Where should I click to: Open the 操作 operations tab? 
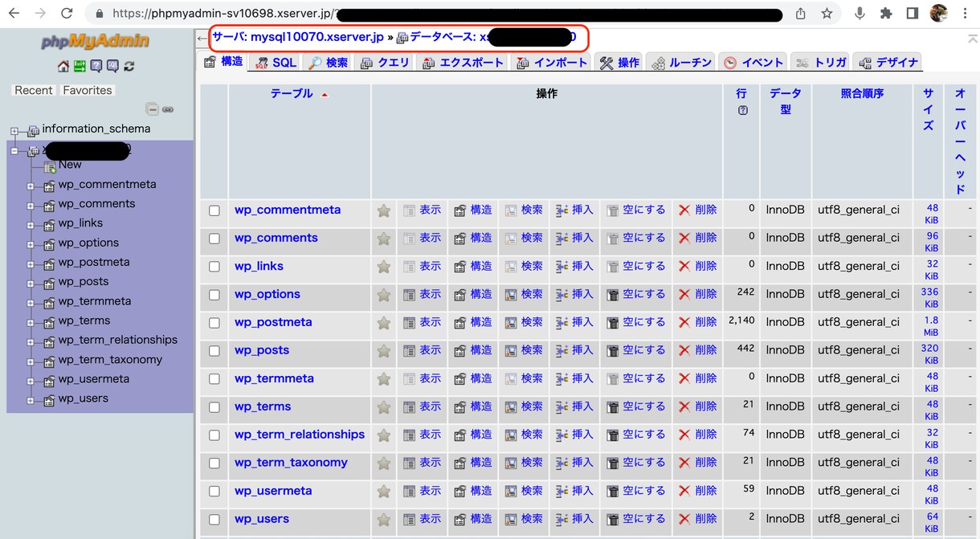[619, 63]
